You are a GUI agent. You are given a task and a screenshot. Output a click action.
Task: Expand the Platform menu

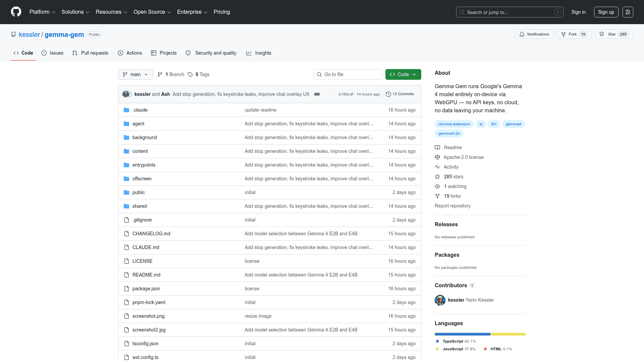pos(42,12)
